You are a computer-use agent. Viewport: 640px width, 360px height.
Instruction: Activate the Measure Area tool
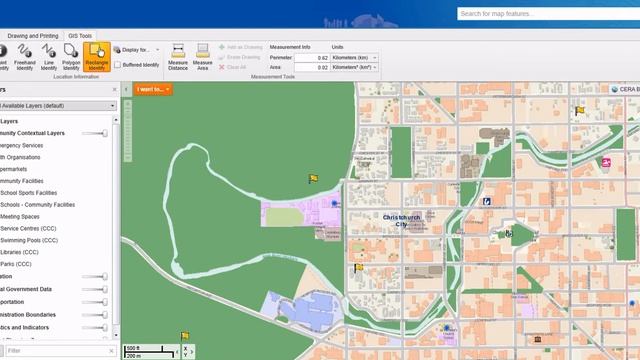(x=202, y=57)
